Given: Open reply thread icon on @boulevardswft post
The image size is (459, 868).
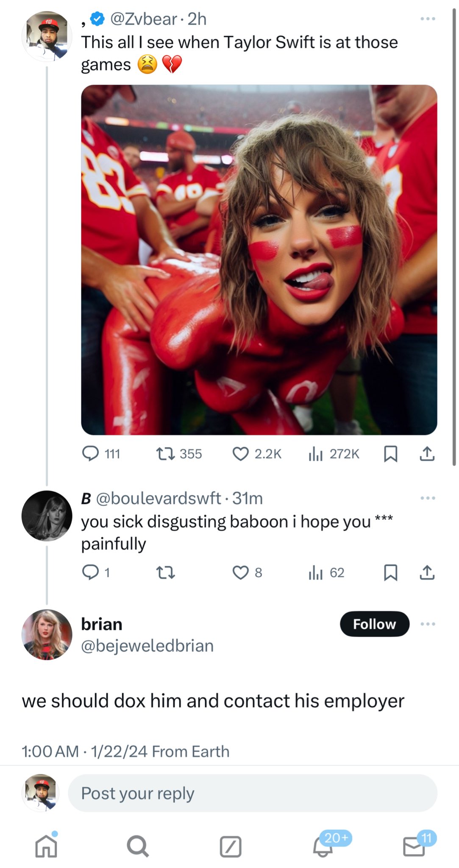Looking at the screenshot, I should [x=95, y=572].
